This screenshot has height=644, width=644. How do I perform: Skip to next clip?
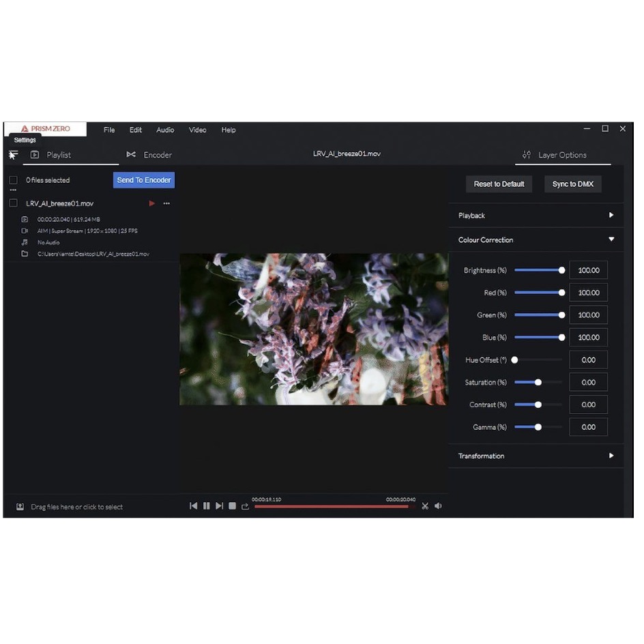219,506
